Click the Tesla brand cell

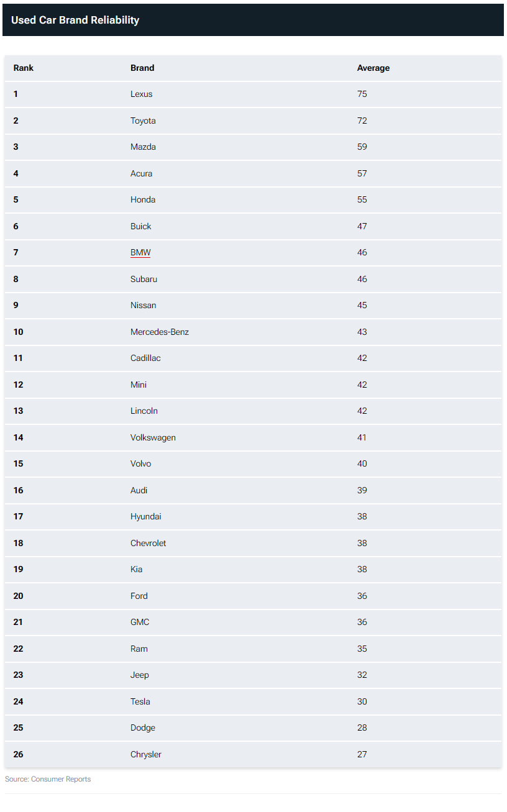click(140, 701)
